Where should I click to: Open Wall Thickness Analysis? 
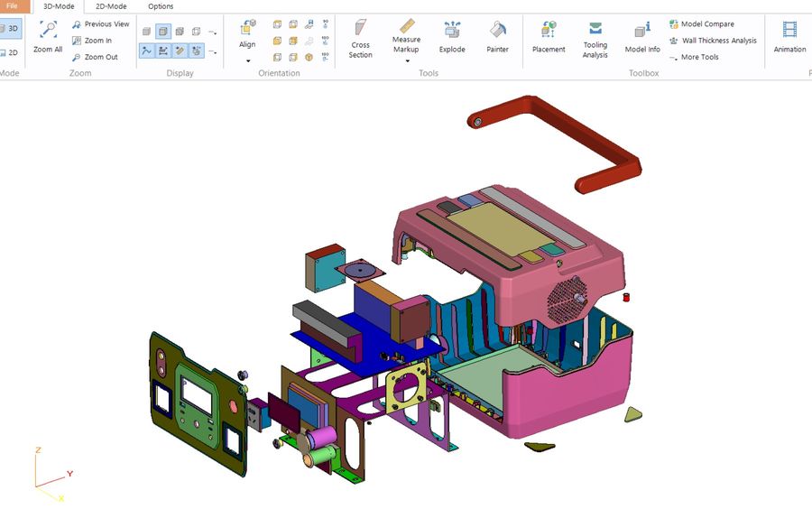coord(713,41)
